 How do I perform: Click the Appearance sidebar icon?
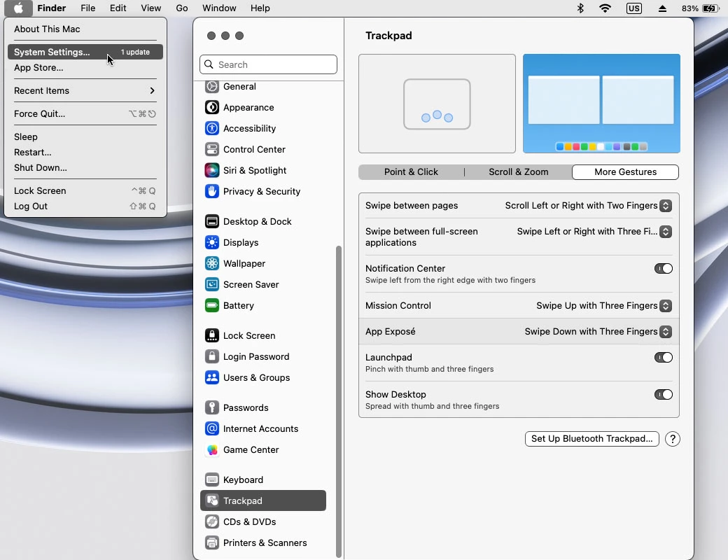point(211,107)
